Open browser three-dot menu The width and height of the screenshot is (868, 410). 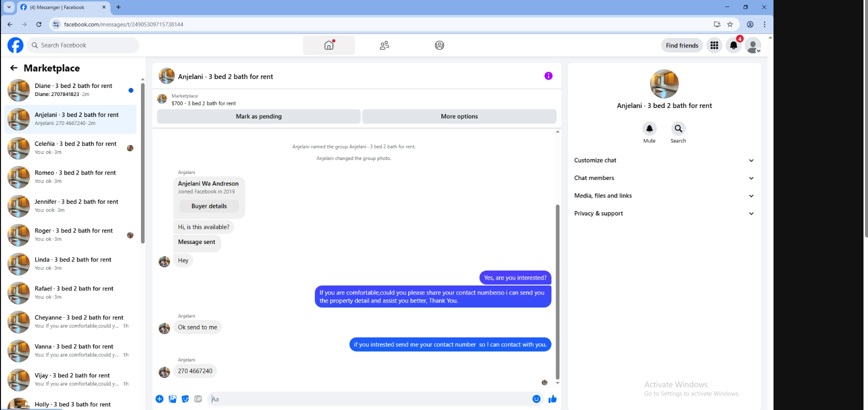[x=764, y=24]
